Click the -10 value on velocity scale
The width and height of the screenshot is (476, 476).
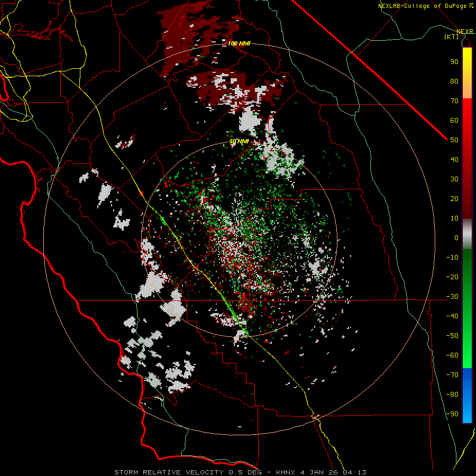452,258
